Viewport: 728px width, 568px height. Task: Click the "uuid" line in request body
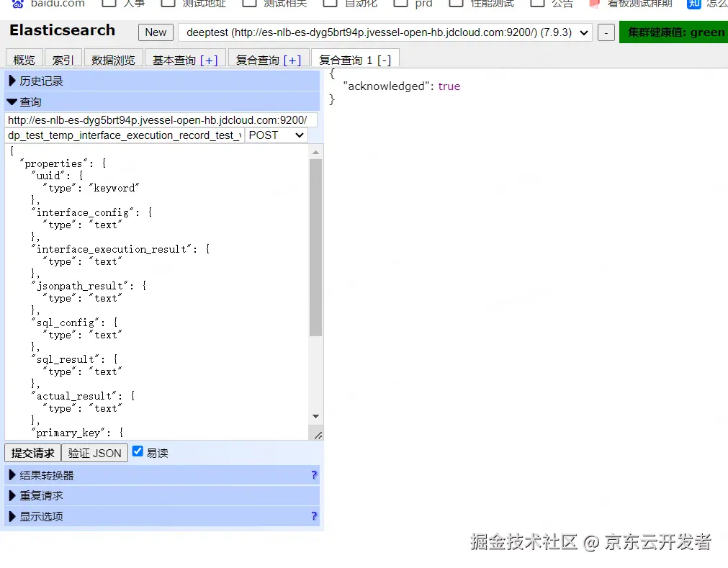(58, 176)
